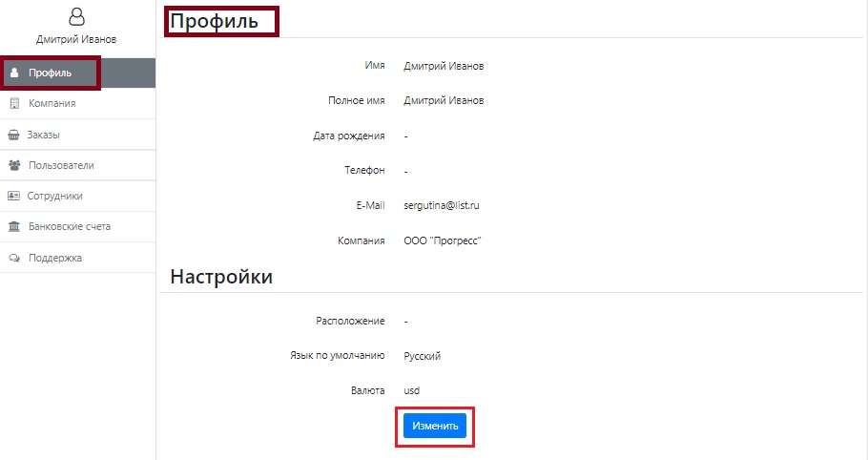
Task: Click the e-mail address sergutina@list.ru
Action: point(442,205)
